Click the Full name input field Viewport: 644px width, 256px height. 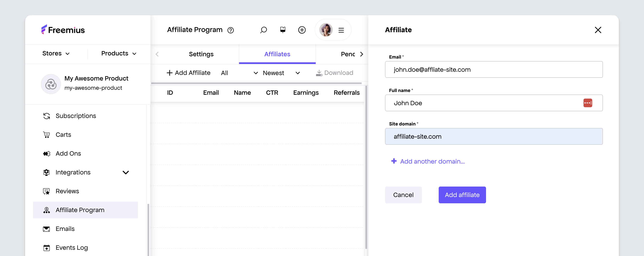coord(494,103)
